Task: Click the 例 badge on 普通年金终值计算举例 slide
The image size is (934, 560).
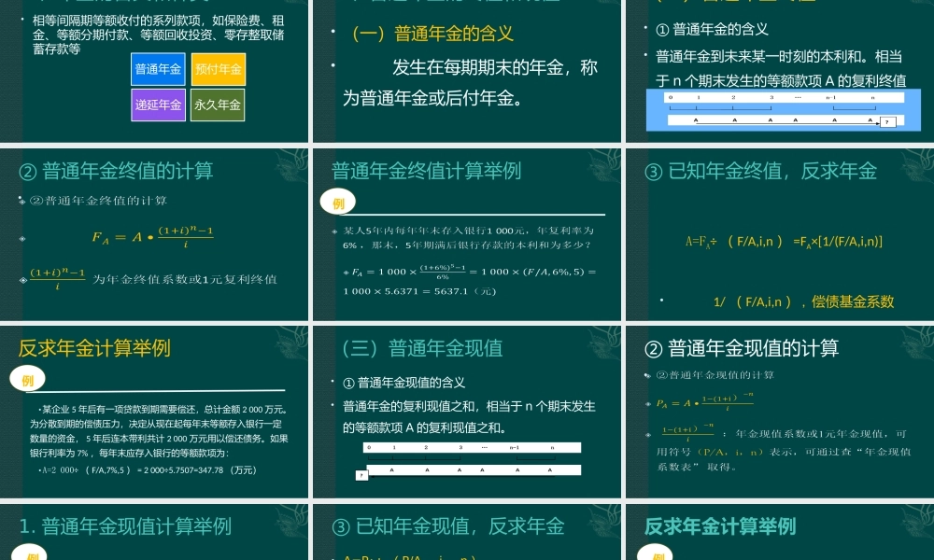Action: [x=338, y=202]
